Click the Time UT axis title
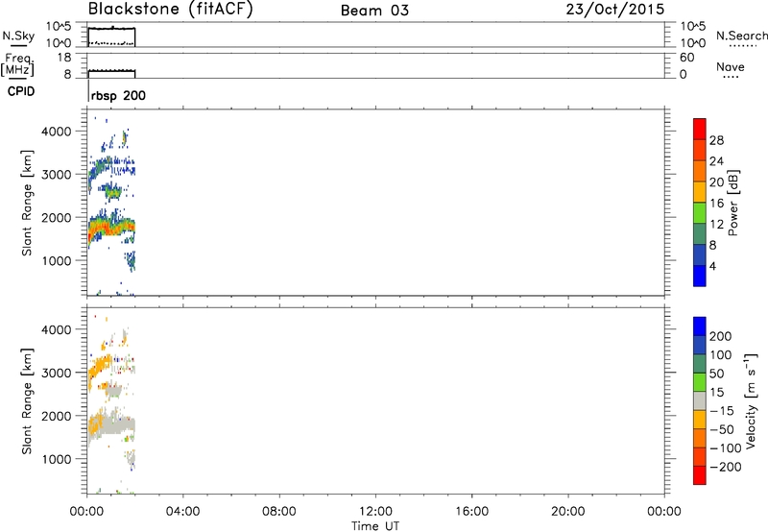The image size is (768, 532). pyautogui.click(x=375, y=526)
